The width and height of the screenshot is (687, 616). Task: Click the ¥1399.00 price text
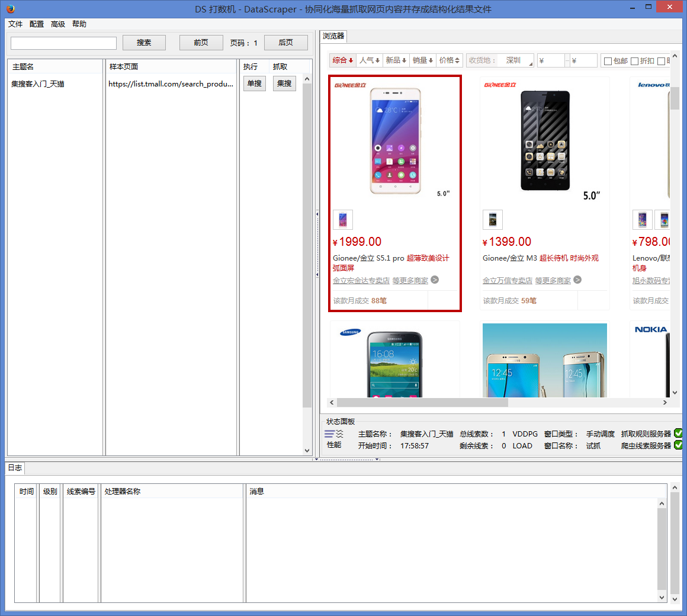point(507,242)
